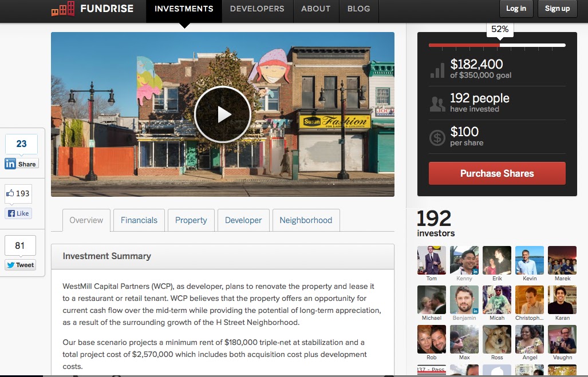
Task: Open investor Erik's profile photo
Action: 497,260
